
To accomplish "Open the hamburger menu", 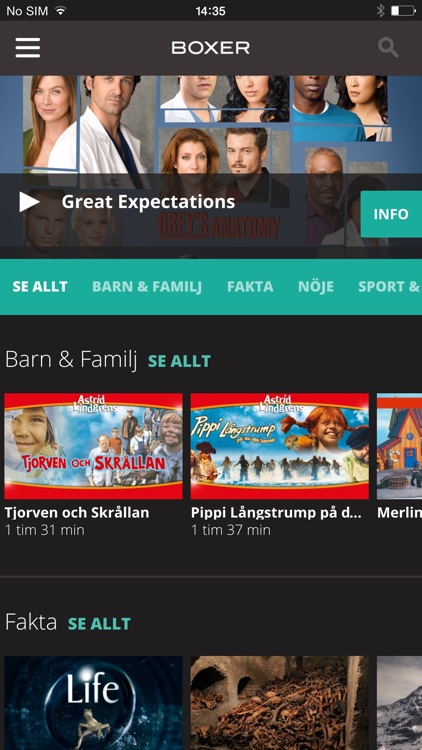I will point(28,48).
